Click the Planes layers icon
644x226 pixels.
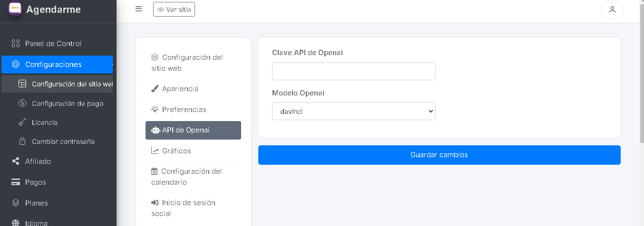pyautogui.click(x=15, y=203)
